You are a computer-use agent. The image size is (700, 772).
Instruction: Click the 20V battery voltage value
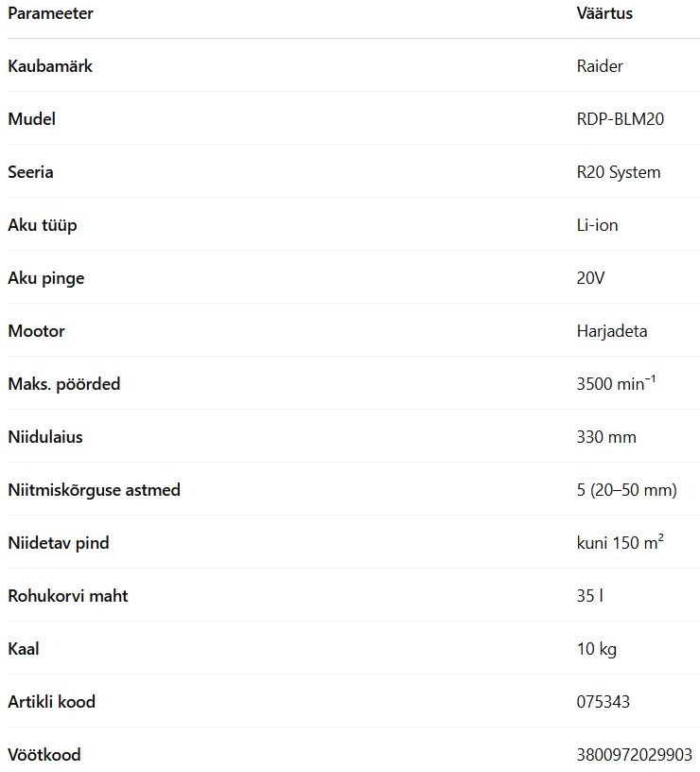(590, 278)
